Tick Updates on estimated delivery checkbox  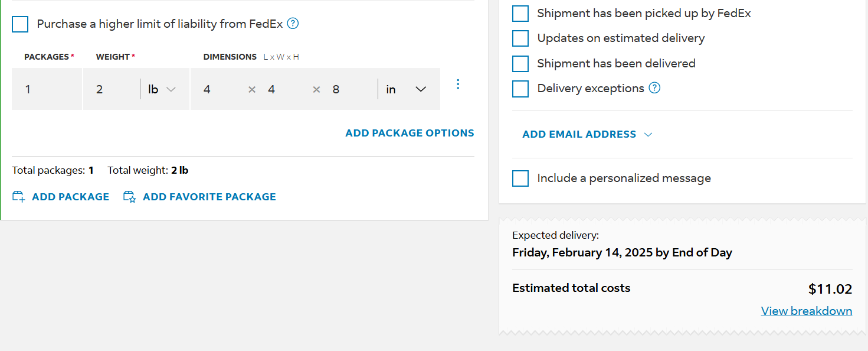520,38
